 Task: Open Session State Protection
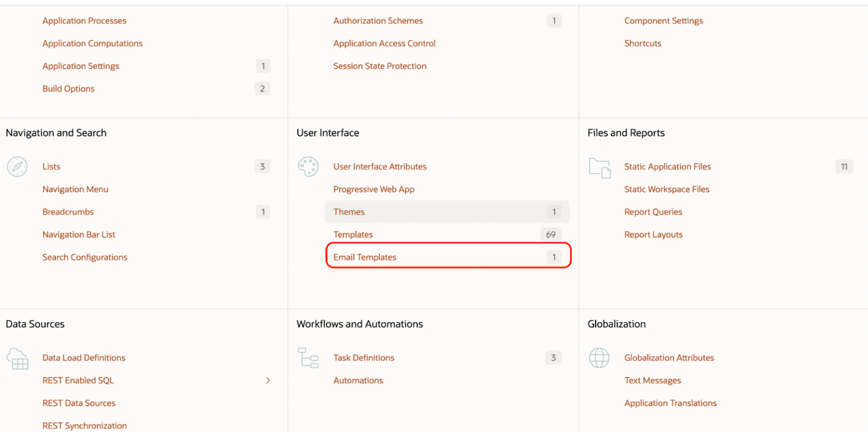coord(380,66)
